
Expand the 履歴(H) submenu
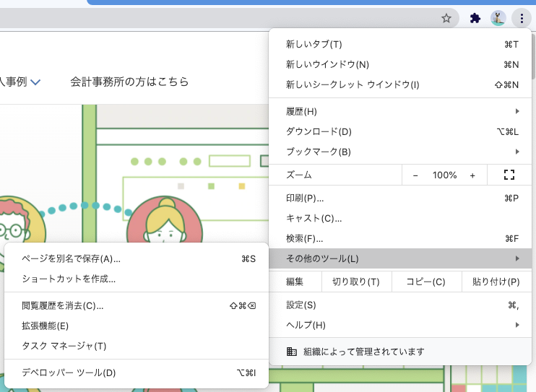pyautogui.click(x=400, y=111)
